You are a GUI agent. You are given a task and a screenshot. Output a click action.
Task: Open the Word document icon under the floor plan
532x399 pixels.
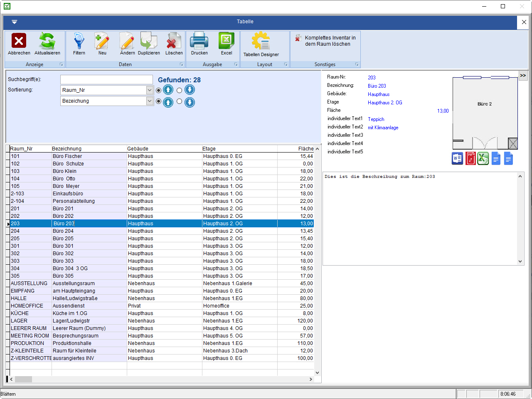[457, 158]
